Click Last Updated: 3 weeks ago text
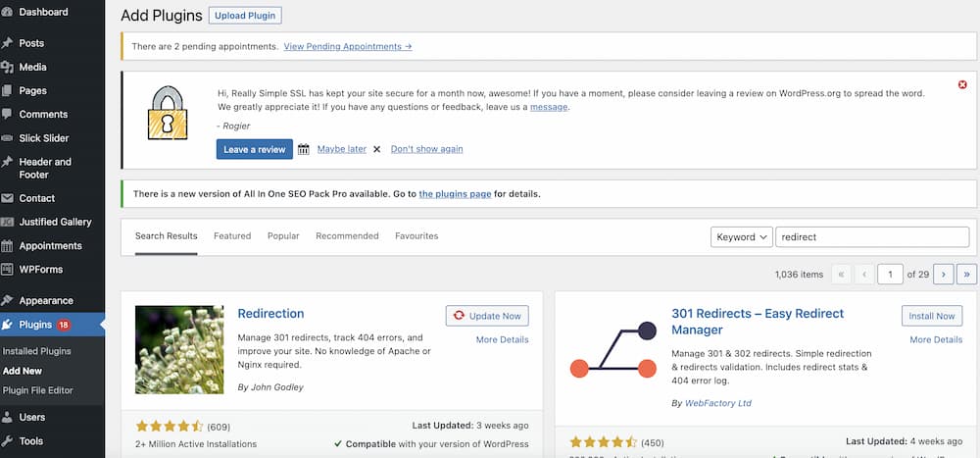This screenshot has height=458, width=980. coord(470,426)
